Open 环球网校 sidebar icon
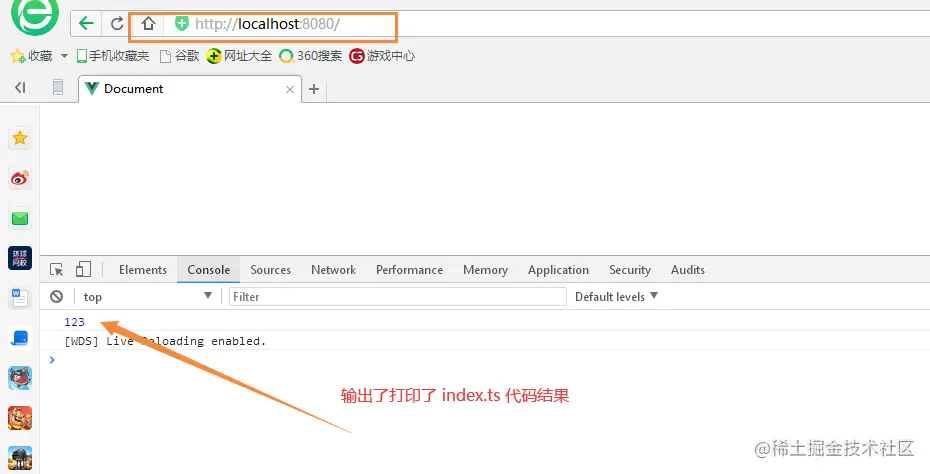 click(x=20, y=258)
